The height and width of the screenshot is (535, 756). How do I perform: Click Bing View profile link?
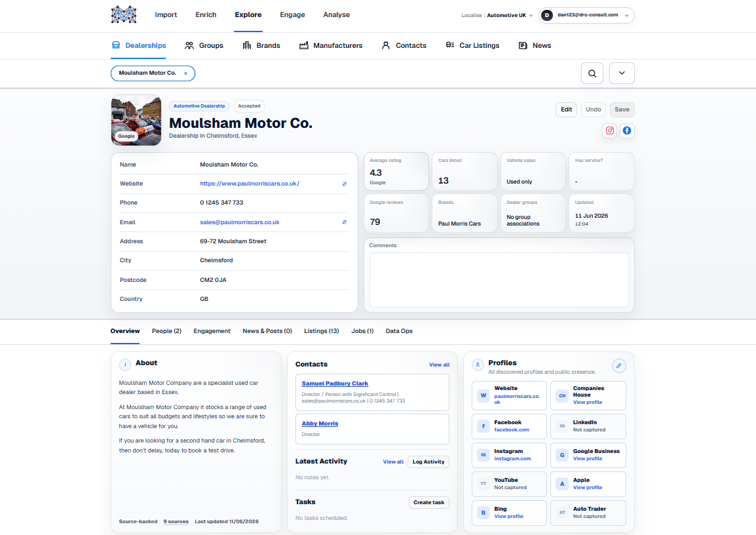(508, 516)
